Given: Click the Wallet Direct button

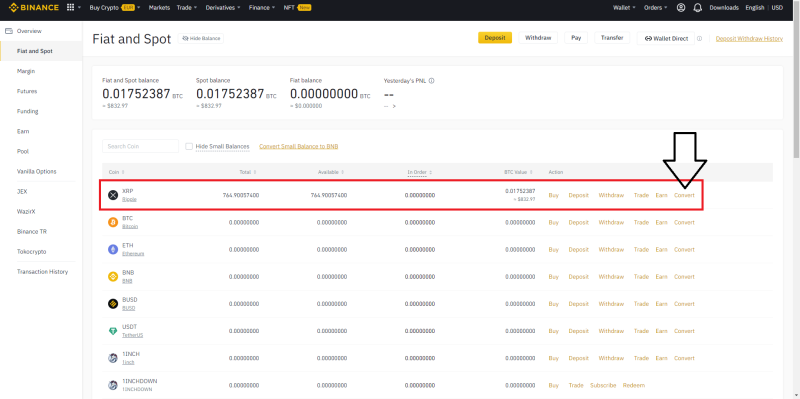Looking at the screenshot, I should tap(666, 38).
